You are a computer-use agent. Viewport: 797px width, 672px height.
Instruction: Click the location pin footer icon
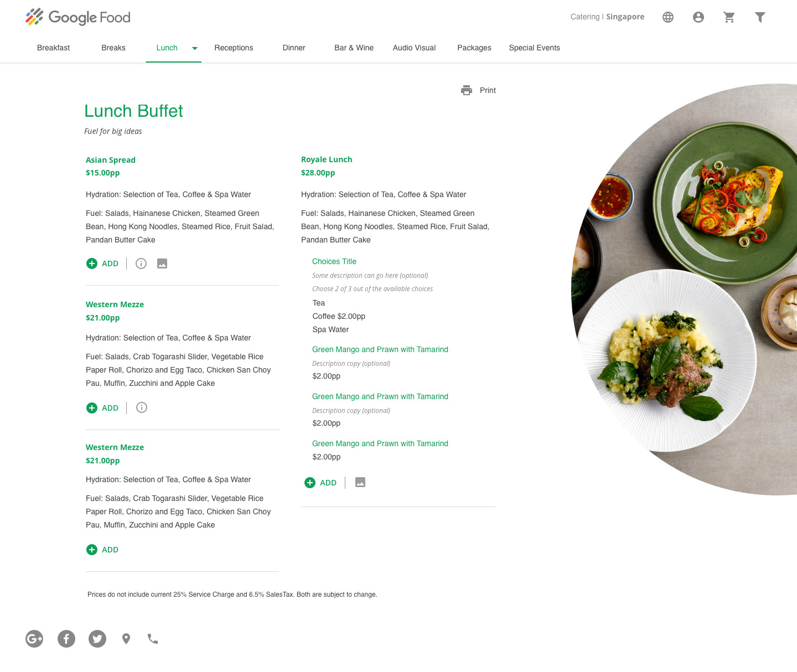126,639
